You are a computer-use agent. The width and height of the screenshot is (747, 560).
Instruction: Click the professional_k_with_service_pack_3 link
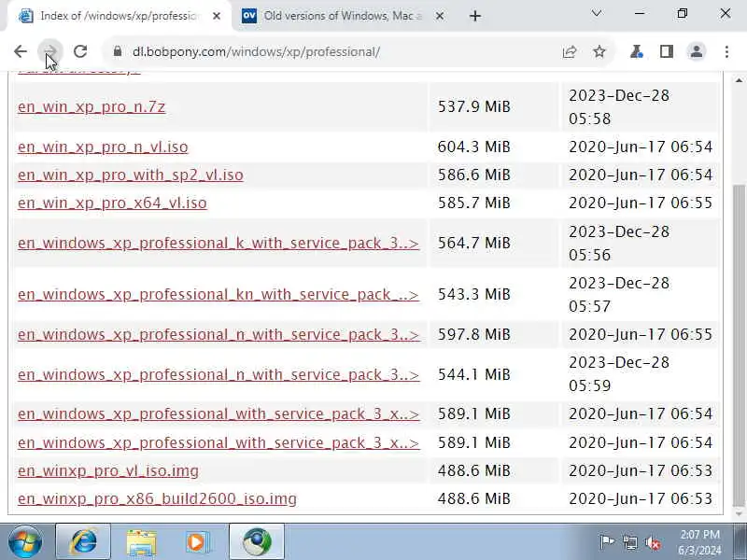218,243
